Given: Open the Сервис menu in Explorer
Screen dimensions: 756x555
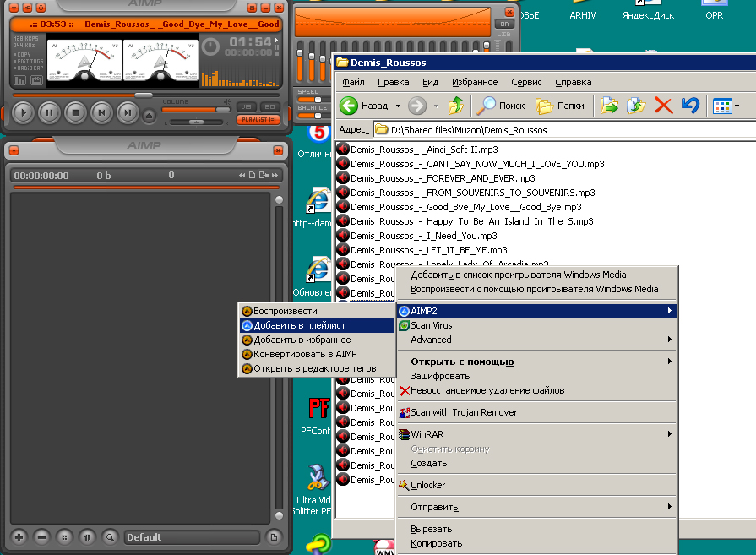Looking at the screenshot, I should [526, 82].
